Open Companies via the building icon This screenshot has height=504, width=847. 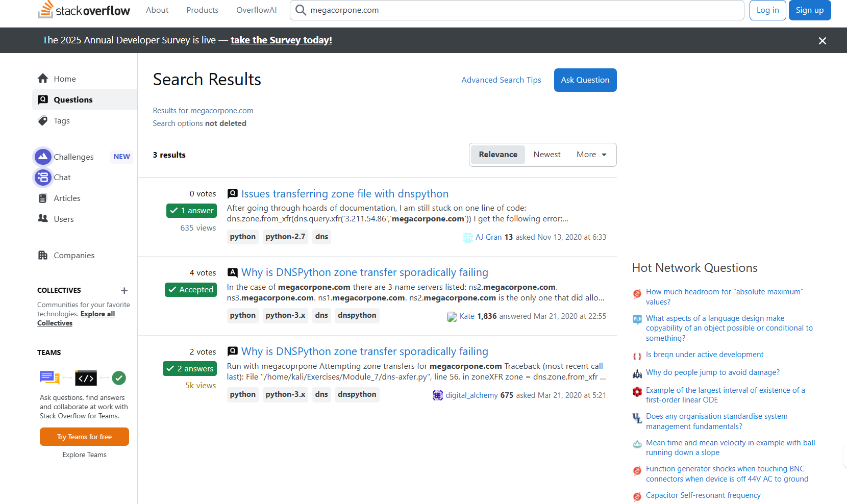[x=43, y=255]
